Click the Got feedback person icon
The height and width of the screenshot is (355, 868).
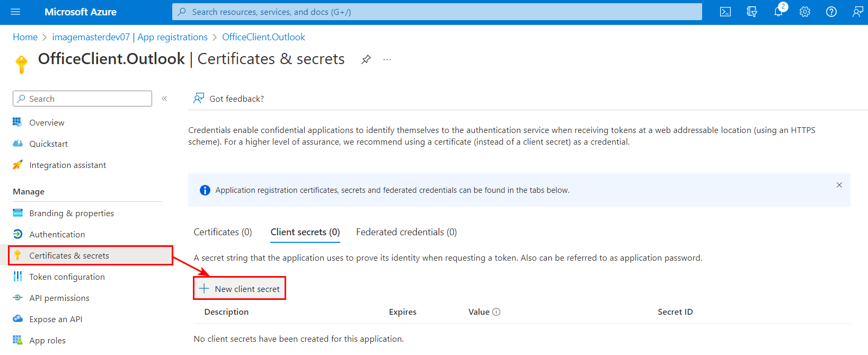coord(199,98)
